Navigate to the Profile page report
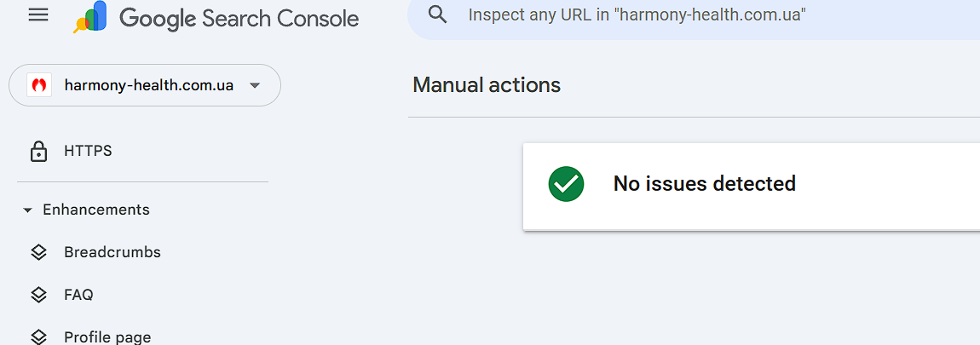 (x=107, y=336)
